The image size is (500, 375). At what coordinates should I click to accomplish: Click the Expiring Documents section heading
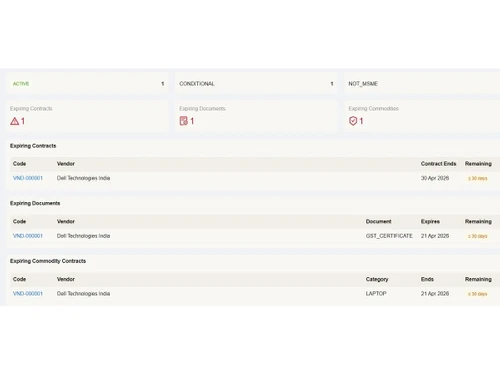click(x=35, y=203)
